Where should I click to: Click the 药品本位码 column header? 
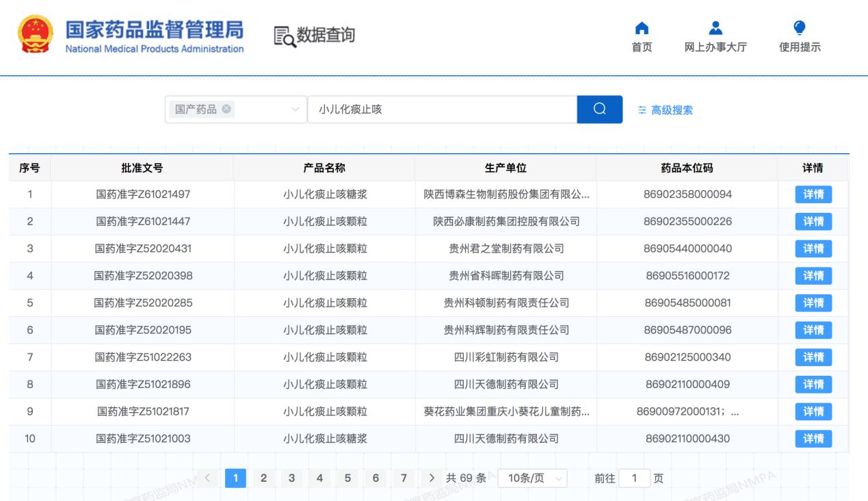point(687,168)
